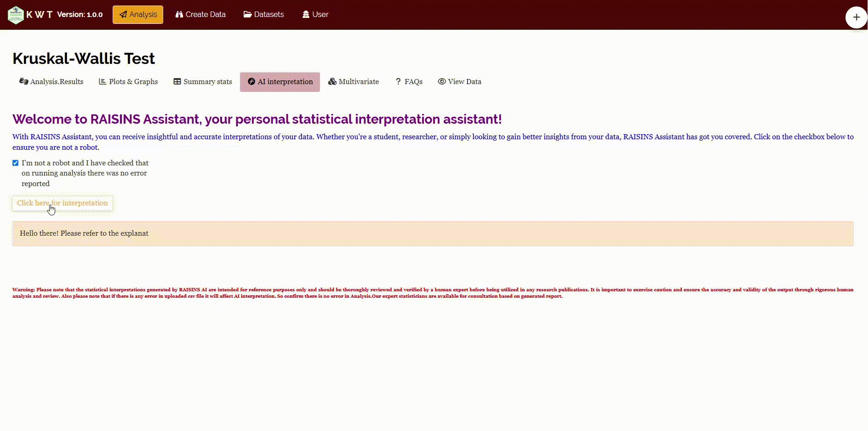Click the Welcome to RAISINS Assistant heading

coord(257,119)
